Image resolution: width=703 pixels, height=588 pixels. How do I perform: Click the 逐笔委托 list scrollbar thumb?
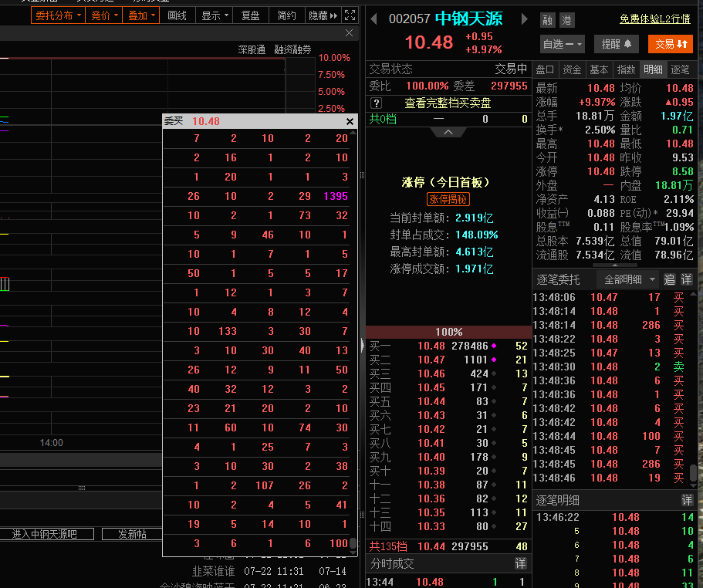[x=694, y=472]
